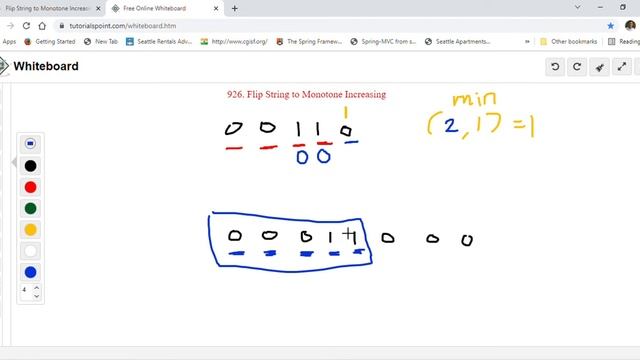The image size is (640, 360).
Task: Expand the whiteboard to fullscreen
Action: (x=622, y=67)
